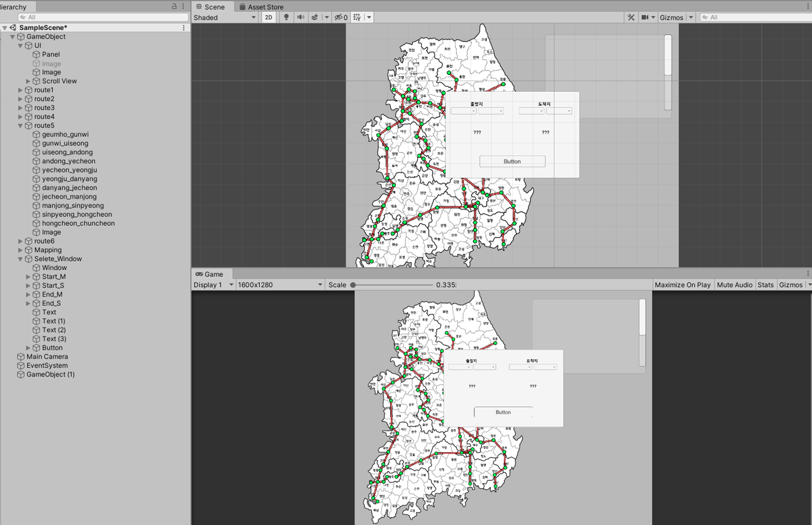Screen dimensions: 812x525
Task: Click the scene visibility eye icon
Action: tap(338, 17)
